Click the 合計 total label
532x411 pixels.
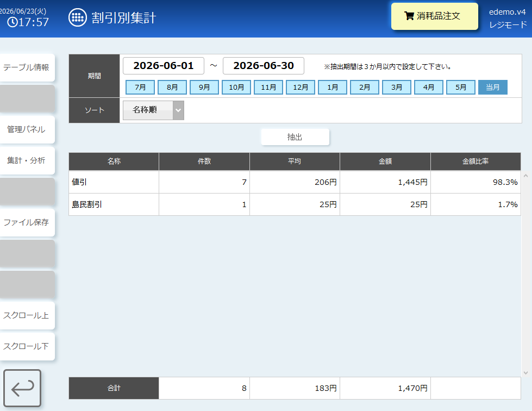click(x=114, y=388)
